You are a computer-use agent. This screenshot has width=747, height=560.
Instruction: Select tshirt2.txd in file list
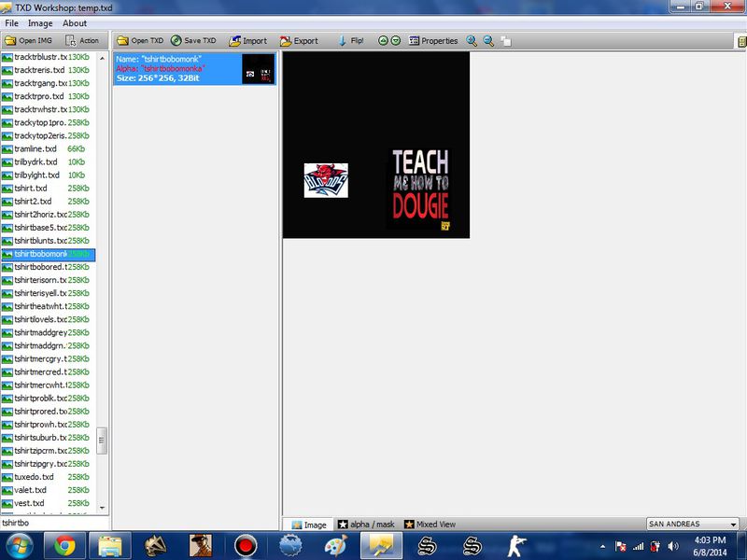(49, 201)
